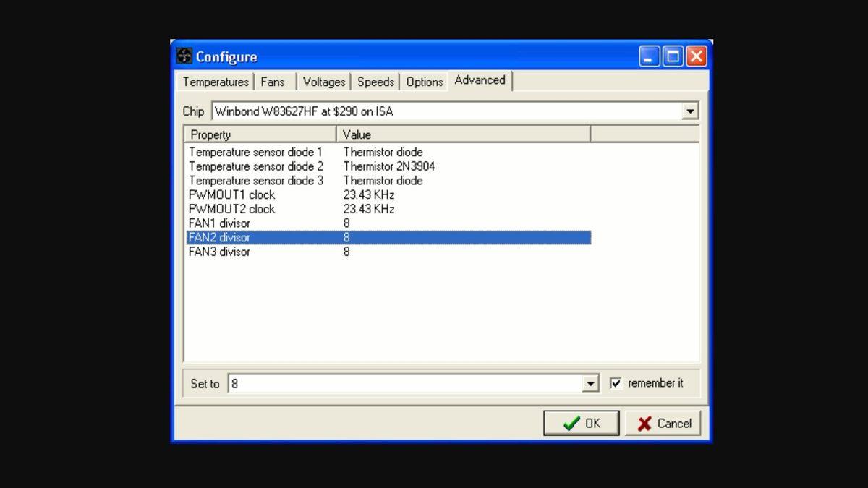The width and height of the screenshot is (868, 488).
Task: Select the FAN1 divisor row
Action: (219, 223)
